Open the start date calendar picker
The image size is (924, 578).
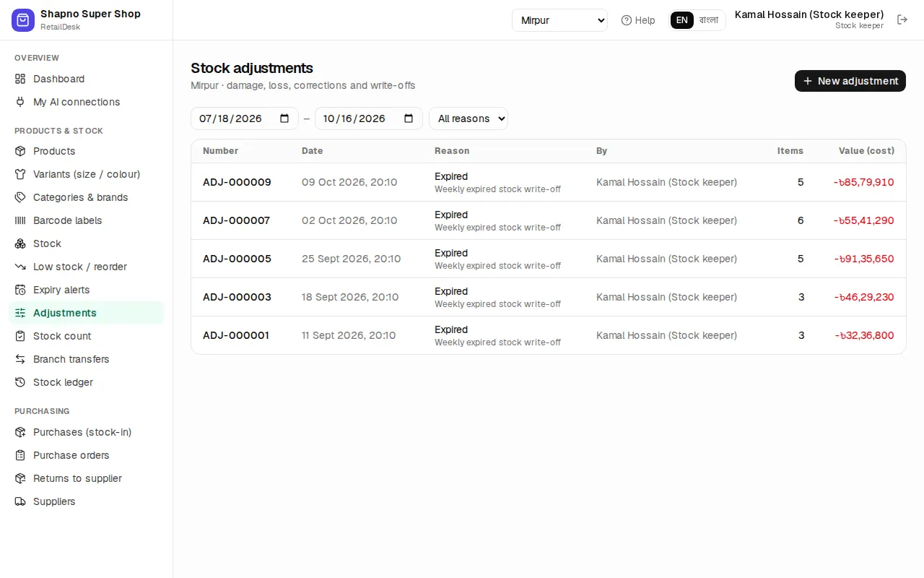[x=284, y=118]
